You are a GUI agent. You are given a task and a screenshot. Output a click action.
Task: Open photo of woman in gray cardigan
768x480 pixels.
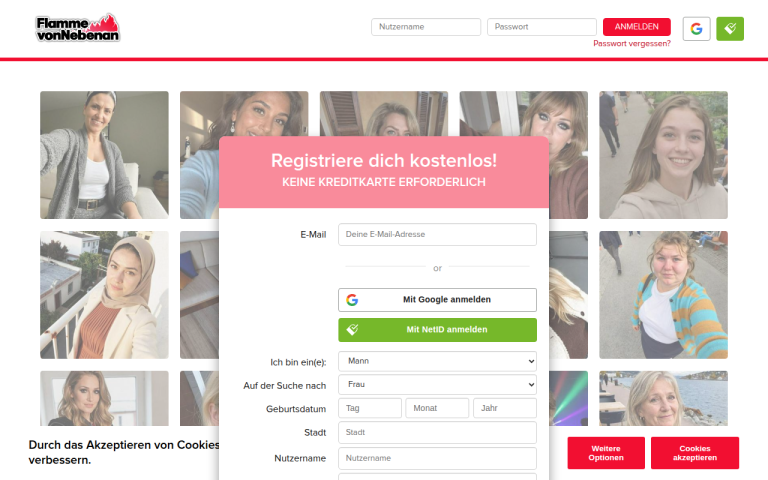104,155
